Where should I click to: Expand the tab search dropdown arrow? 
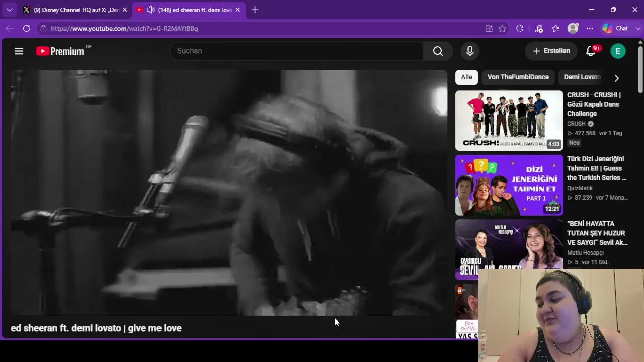pos(9,10)
